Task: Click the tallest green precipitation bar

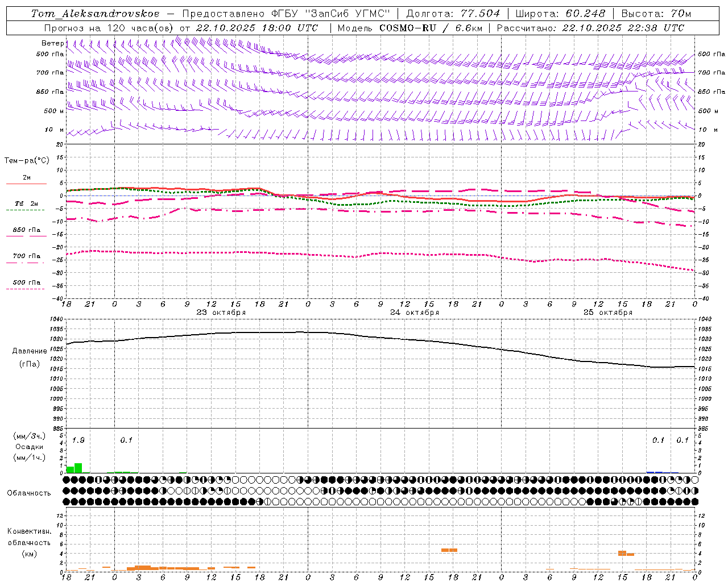Action: tap(78, 468)
